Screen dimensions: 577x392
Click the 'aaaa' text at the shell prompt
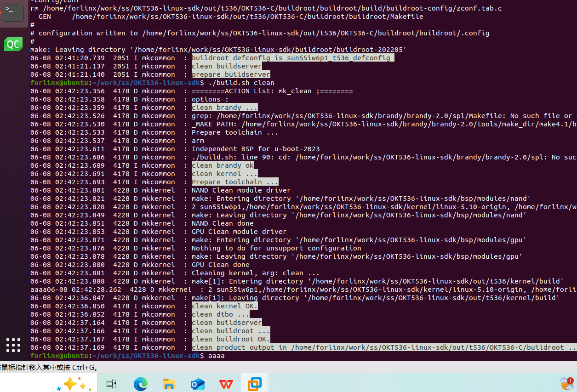pos(216,356)
